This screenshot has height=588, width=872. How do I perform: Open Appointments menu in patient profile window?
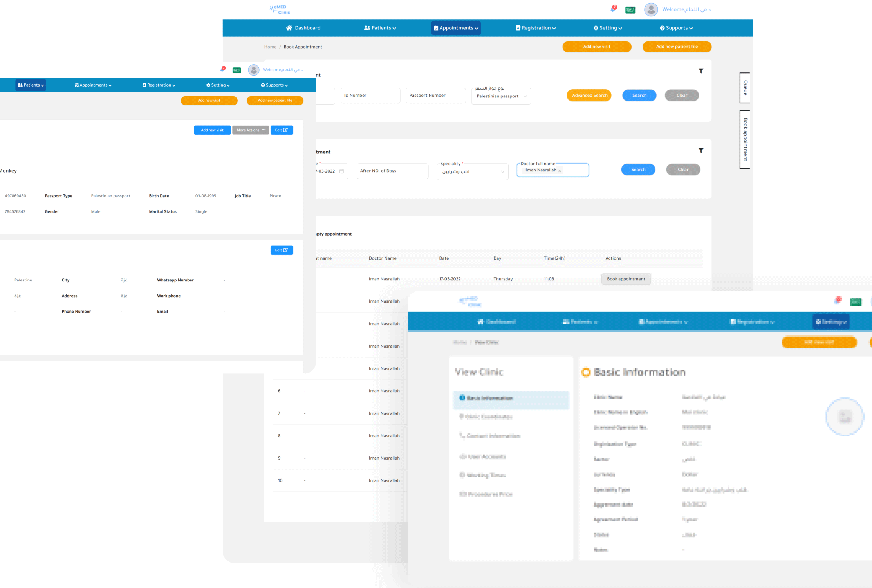point(93,85)
